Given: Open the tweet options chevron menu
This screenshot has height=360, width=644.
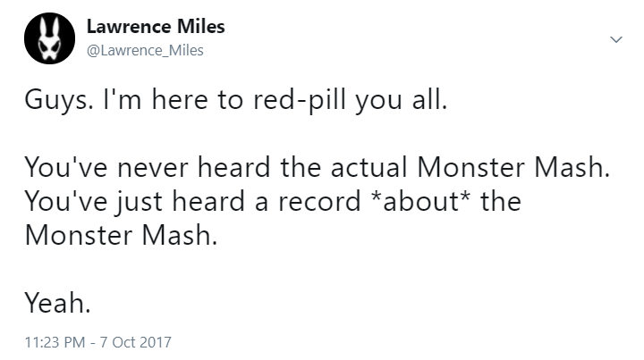Looking at the screenshot, I should (x=614, y=40).
